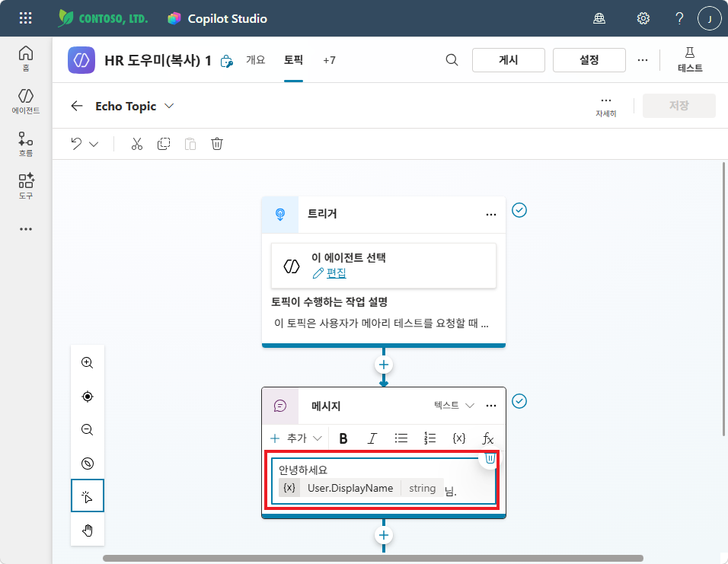728x564 pixels.
Task: Apply italic formatting in message
Action: [x=372, y=438]
